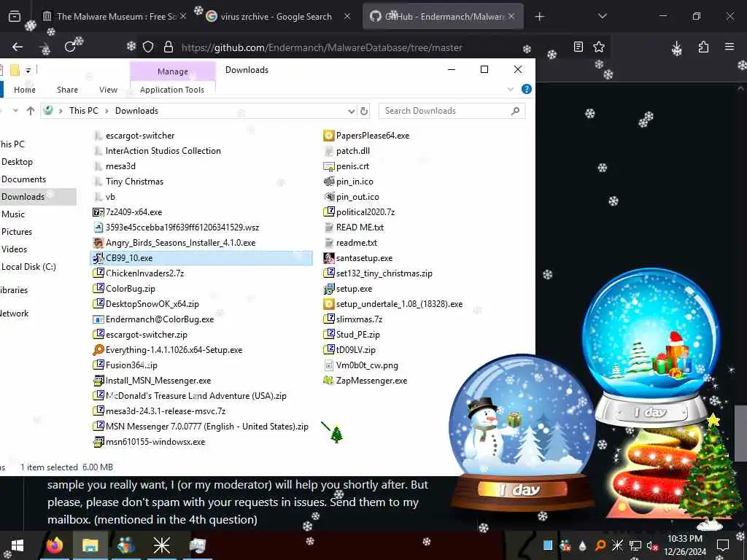Click the Firefox URL address bar
The width and height of the screenshot is (747, 560).
point(322,47)
